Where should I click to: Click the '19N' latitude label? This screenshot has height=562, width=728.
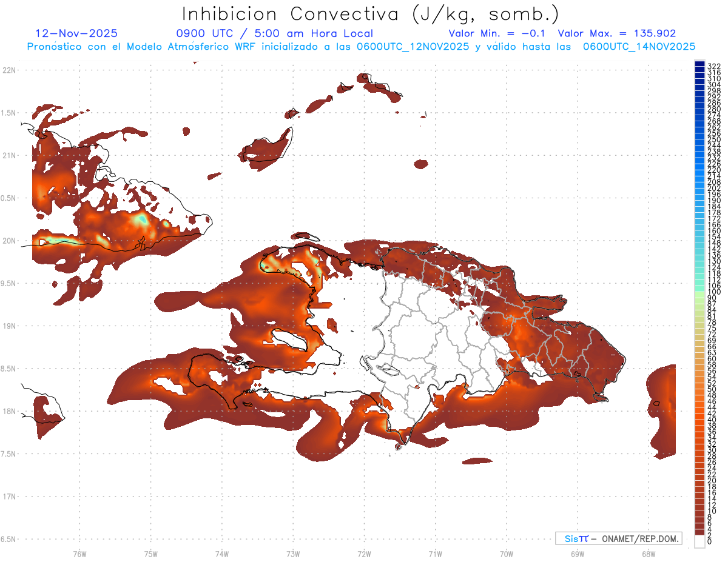tap(9, 326)
